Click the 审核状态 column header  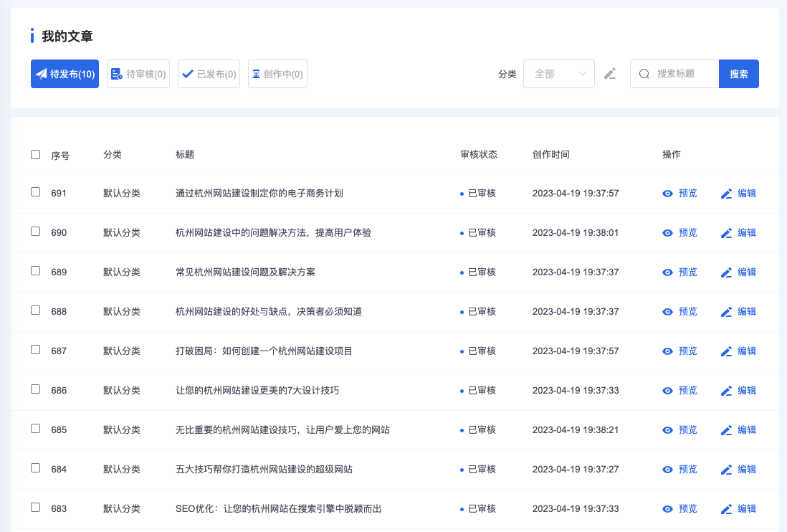(479, 155)
